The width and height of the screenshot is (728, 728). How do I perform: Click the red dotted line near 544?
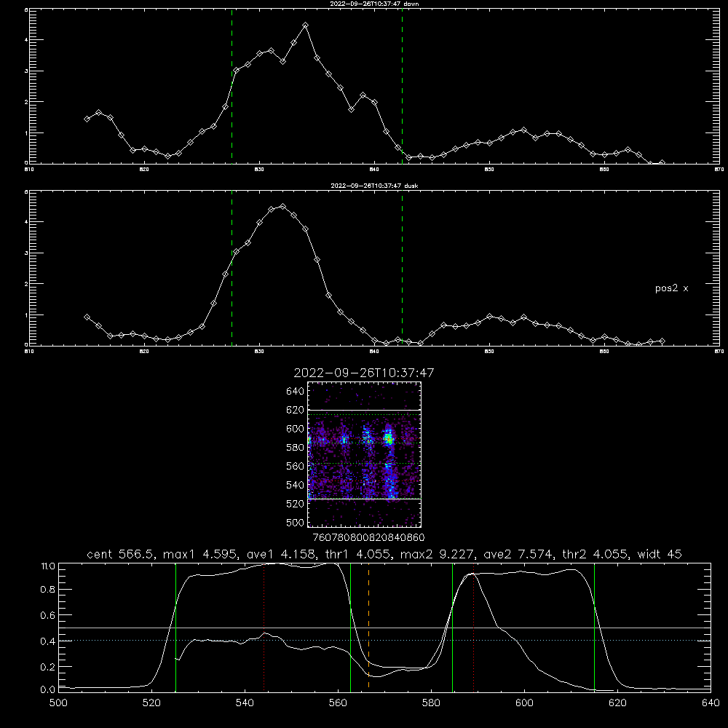pos(264,627)
